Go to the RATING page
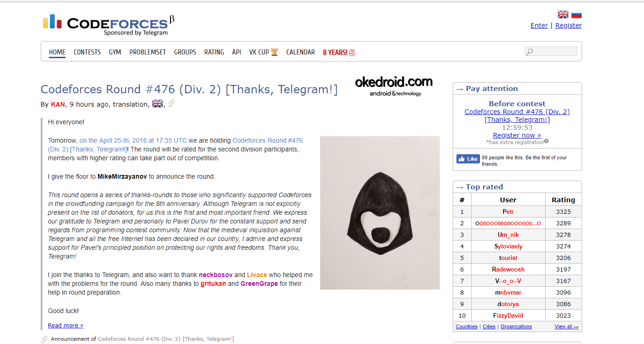Screen dimensions: 644x344 point(214,52)
